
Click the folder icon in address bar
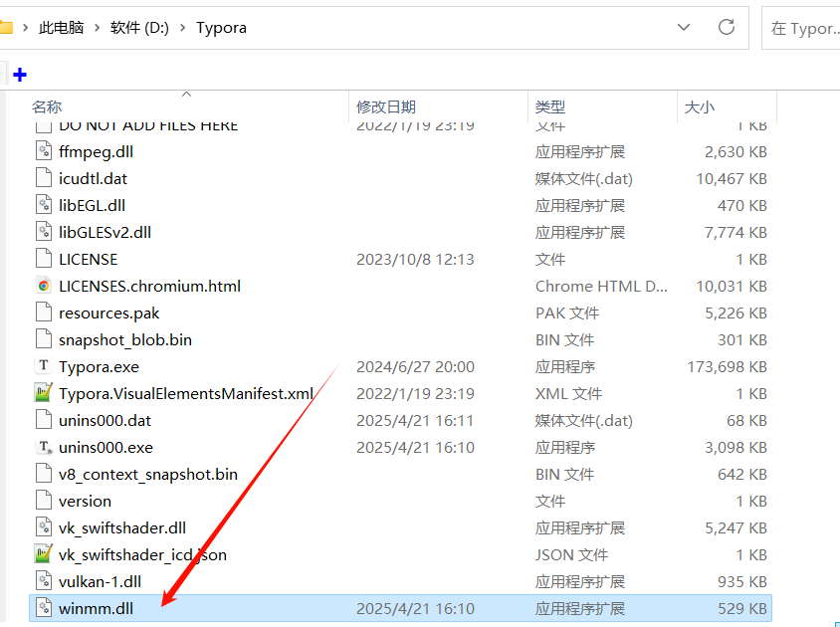point(6,27)
